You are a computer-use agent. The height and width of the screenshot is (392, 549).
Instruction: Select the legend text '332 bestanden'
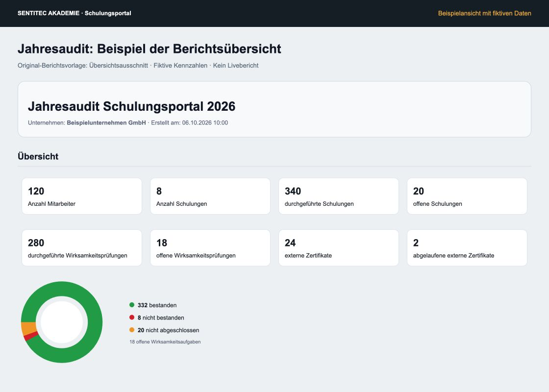[157, 305]
